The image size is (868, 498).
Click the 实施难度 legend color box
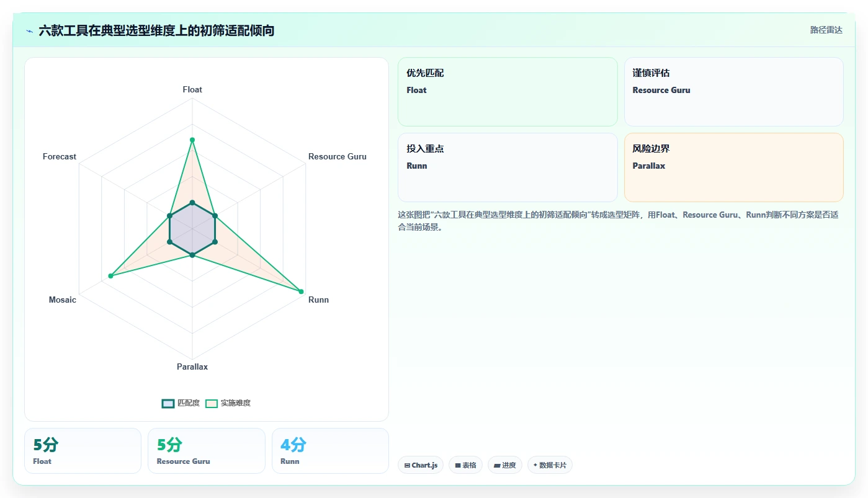(212, 403)
